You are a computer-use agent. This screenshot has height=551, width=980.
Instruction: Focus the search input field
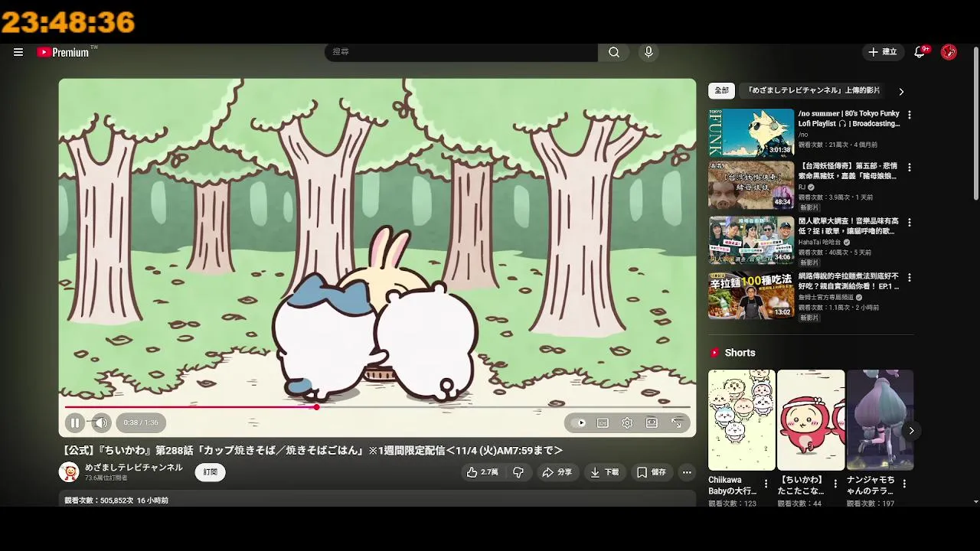coord(462,52)
